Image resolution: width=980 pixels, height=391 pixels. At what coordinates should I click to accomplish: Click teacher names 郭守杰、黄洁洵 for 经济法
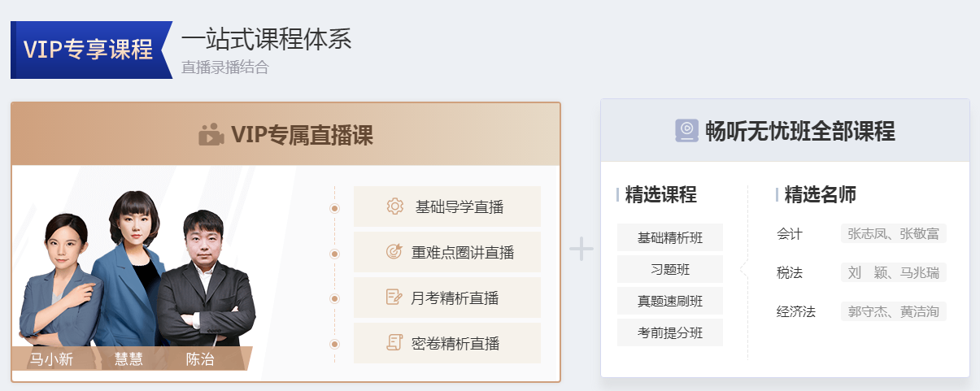pos(893,311)
